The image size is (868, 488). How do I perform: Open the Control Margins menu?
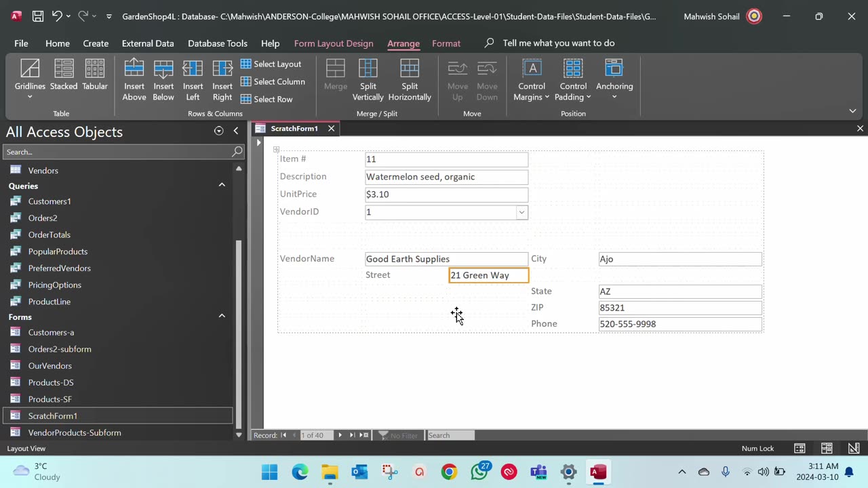point(532,80)
